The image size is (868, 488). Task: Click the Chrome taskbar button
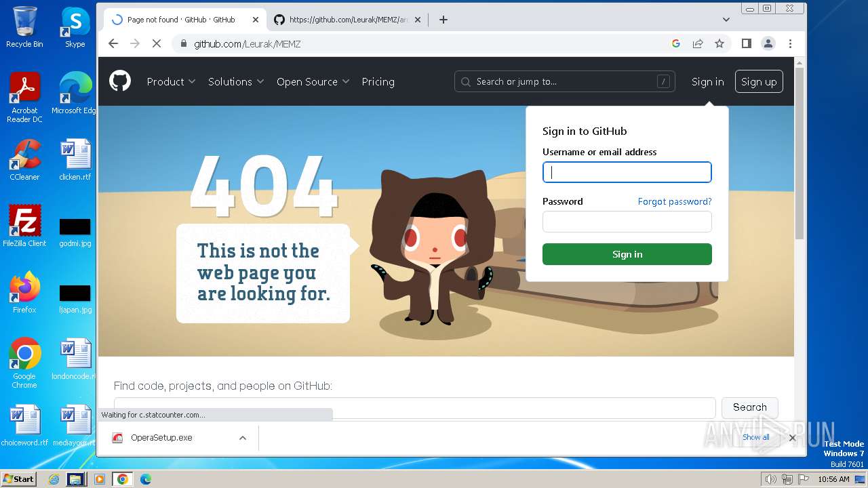coord(122,479)
